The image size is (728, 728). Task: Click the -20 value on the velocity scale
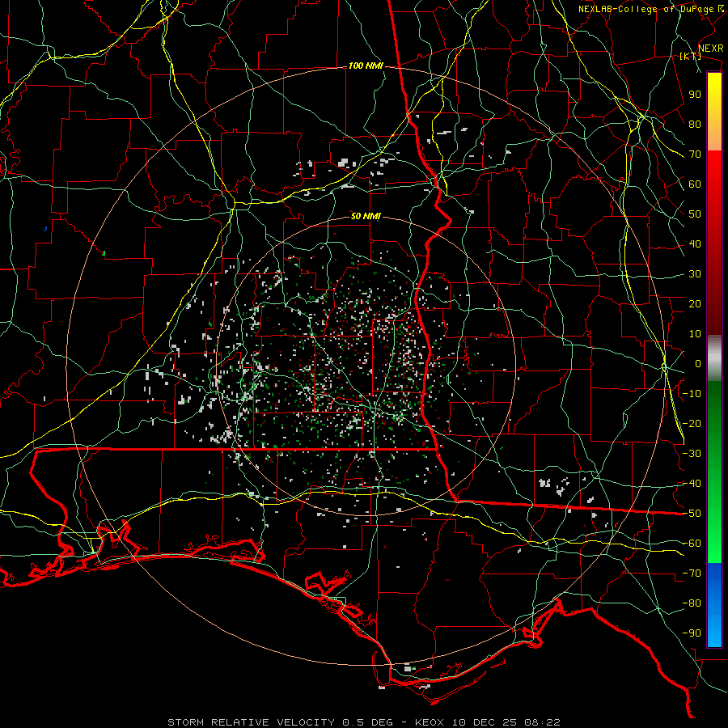[692, 423]
